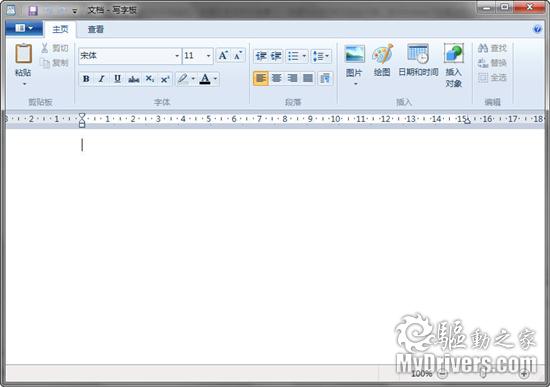
Task: Click the 剪切 cut button
Action: (x=55, y=48)
